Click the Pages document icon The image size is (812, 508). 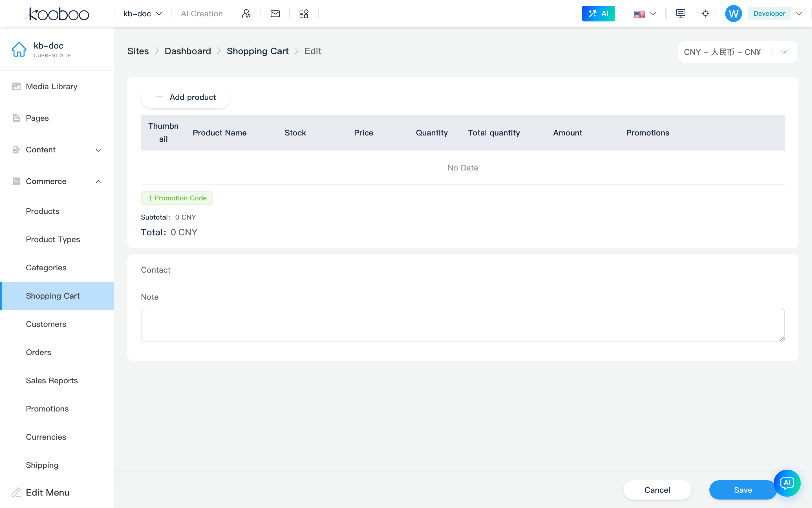tap(16, 118)
